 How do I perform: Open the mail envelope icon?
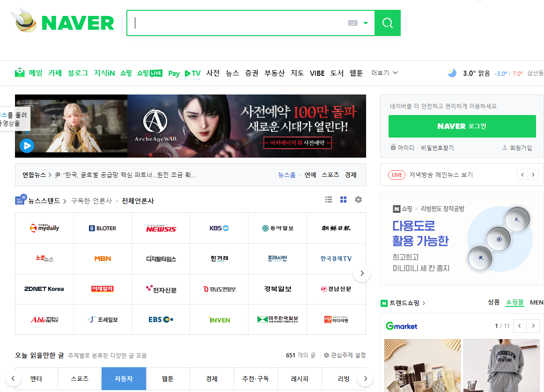tap(20, 73)
